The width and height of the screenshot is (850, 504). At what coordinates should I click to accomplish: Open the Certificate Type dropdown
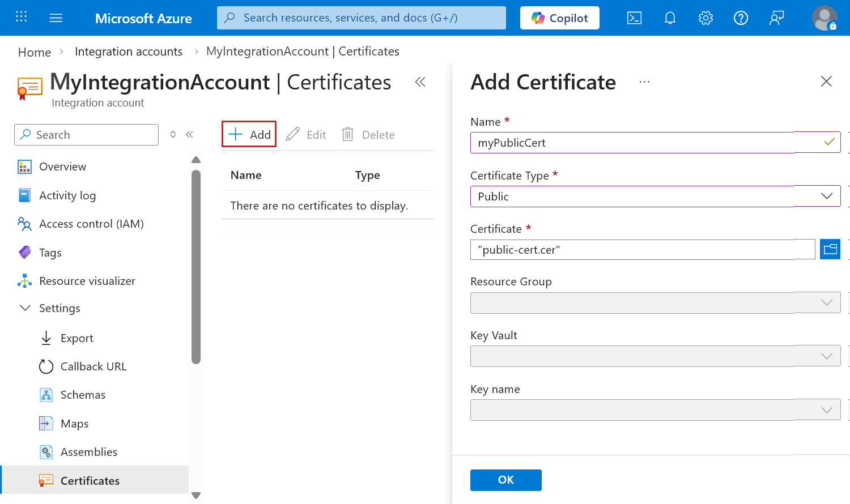(x=655, y=196)
